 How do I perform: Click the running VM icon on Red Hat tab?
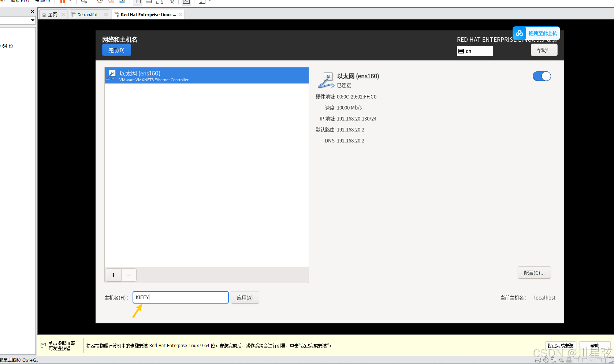pyautogui.click(x=116, y=15)
